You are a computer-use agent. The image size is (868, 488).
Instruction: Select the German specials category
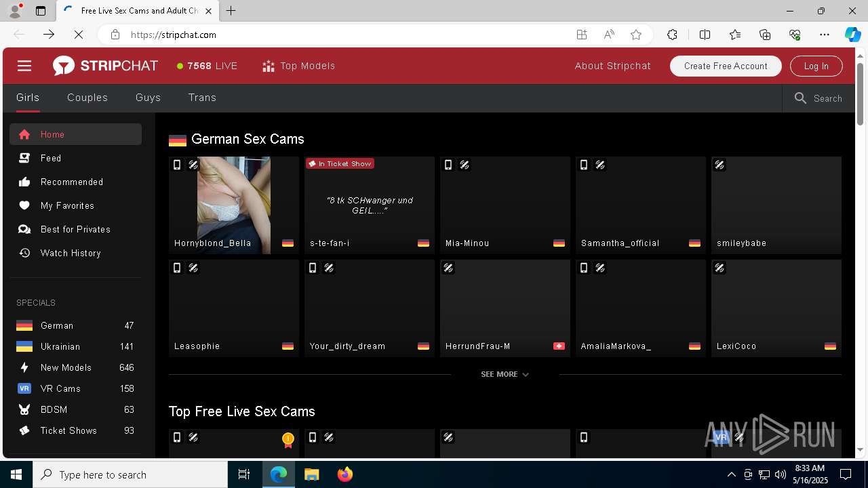pyautogui.click(x=75, y=325)
